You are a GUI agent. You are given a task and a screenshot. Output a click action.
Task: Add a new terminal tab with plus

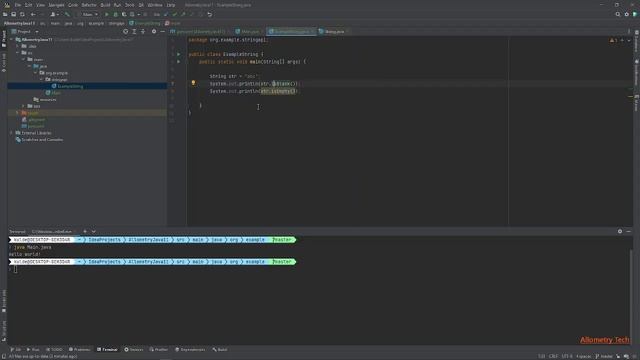pos(85,231)
